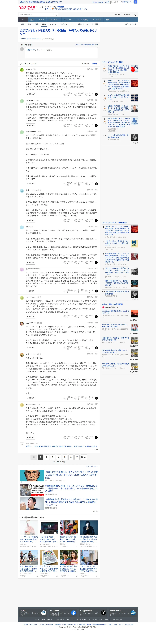This screenshot has height=644, width=156.
Task: Click なるほど icon on shiitake's comment
Action: click(x=76, y=125)
